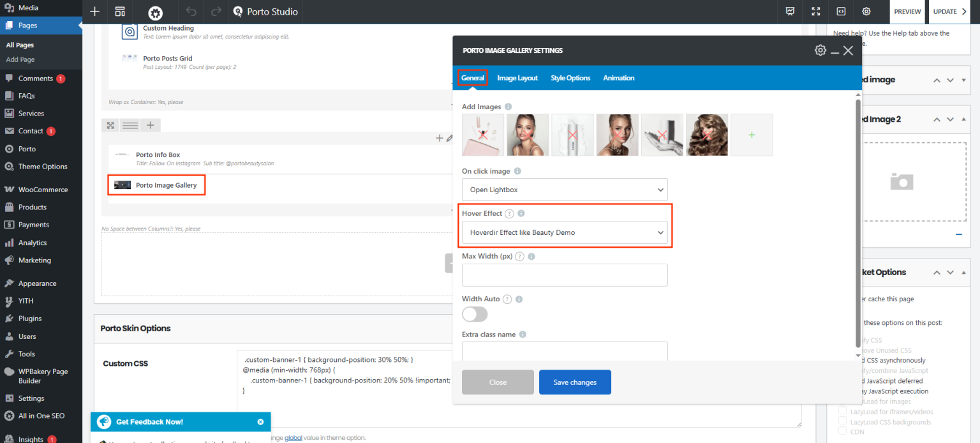The height and width of the screenshot is (443, 980).
Task: Click the Max Width (px) input field
Action: (x=565, y=275)
